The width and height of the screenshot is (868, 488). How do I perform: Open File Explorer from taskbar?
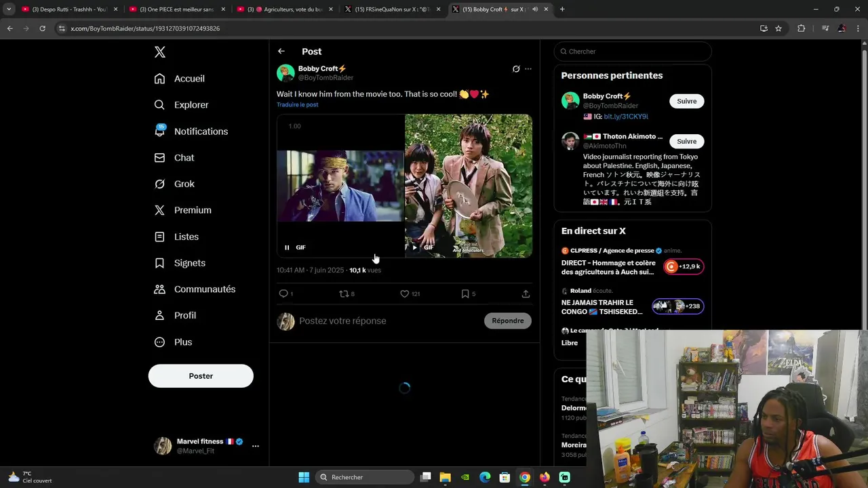tap(446, 477)
